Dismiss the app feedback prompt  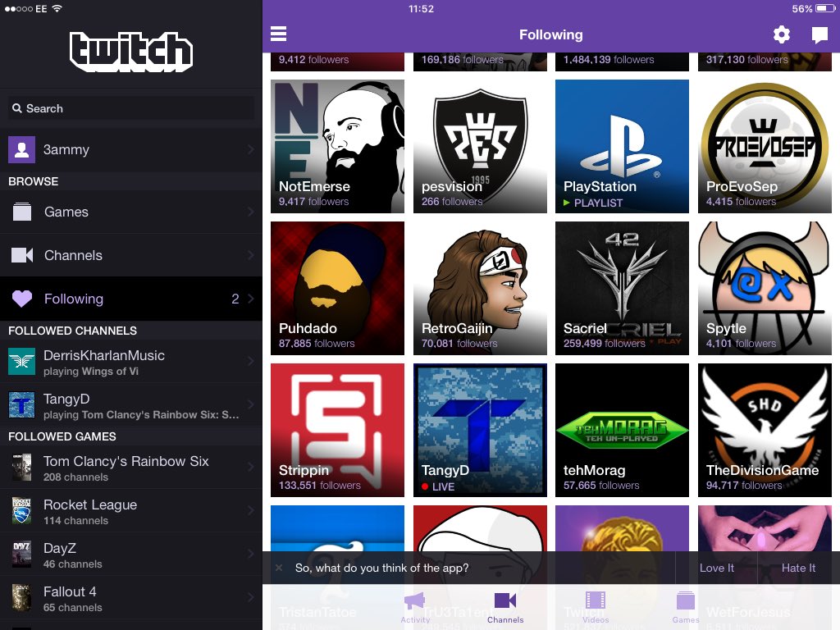[279, 568]
